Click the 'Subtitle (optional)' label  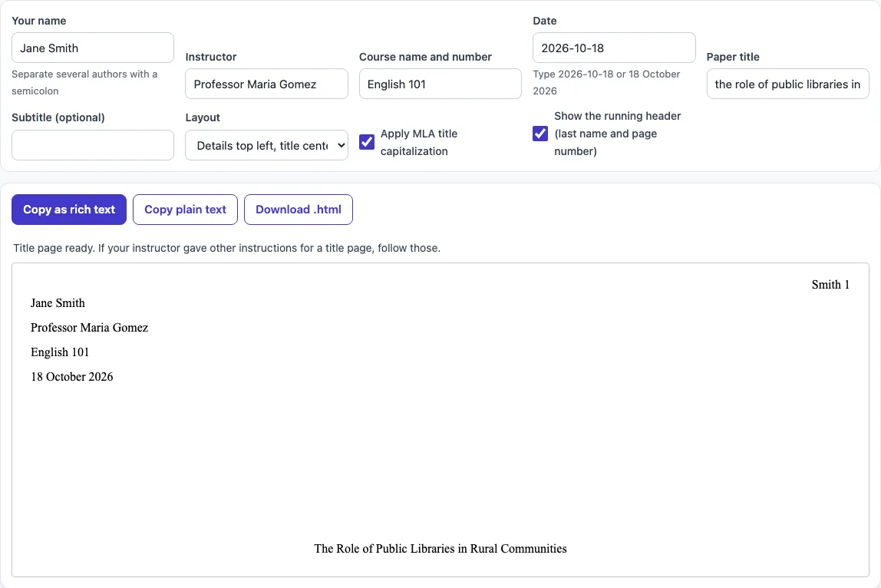click(x=58, y=117)
